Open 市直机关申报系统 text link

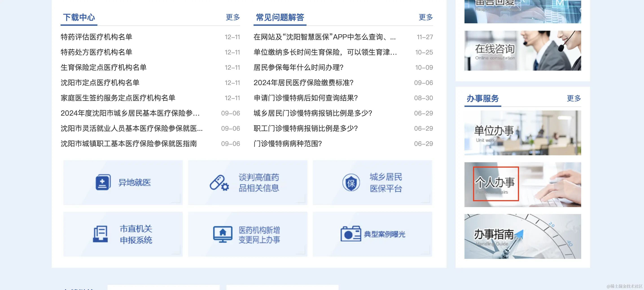(x=136, y=234)
